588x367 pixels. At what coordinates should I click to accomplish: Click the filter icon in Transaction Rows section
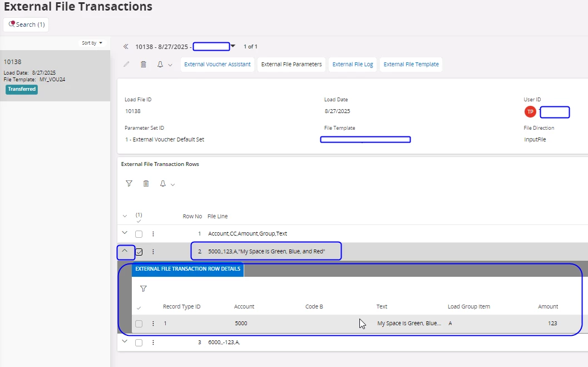click(129, 183)
